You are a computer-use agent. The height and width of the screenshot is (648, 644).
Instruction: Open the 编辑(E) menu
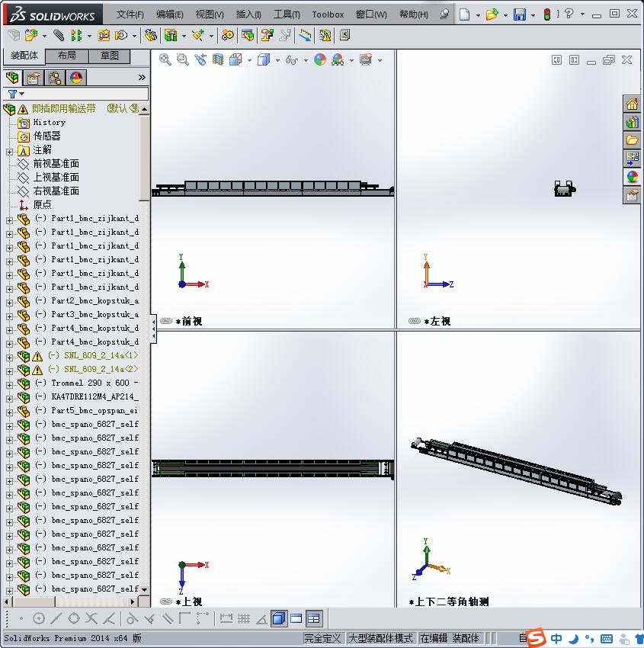click(170, 14)
